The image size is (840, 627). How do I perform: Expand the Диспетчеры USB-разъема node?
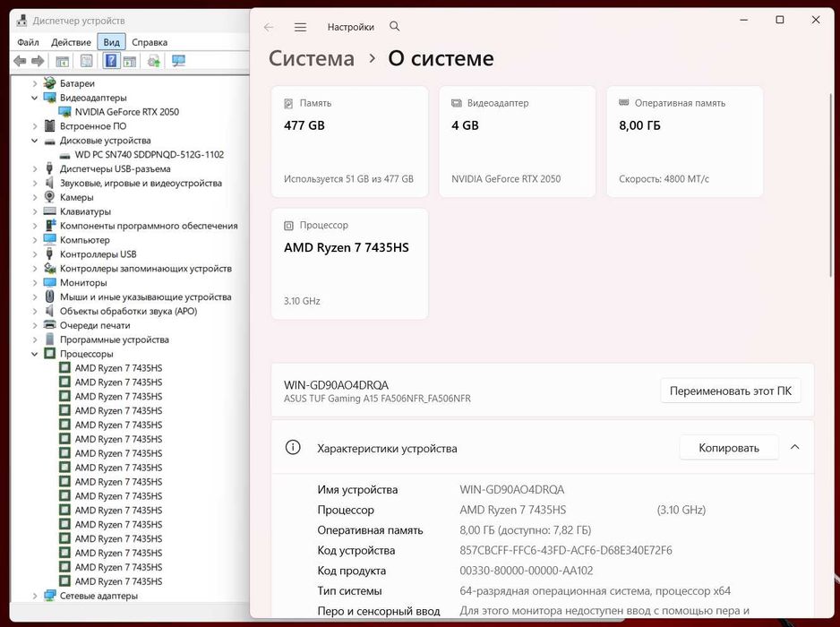coord(35,168)
